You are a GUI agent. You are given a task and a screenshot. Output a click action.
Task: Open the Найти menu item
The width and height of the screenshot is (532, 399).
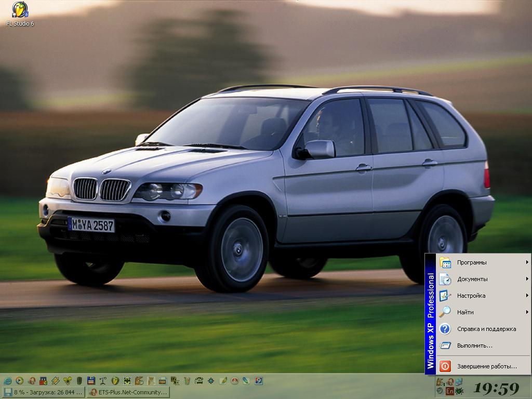465,312
